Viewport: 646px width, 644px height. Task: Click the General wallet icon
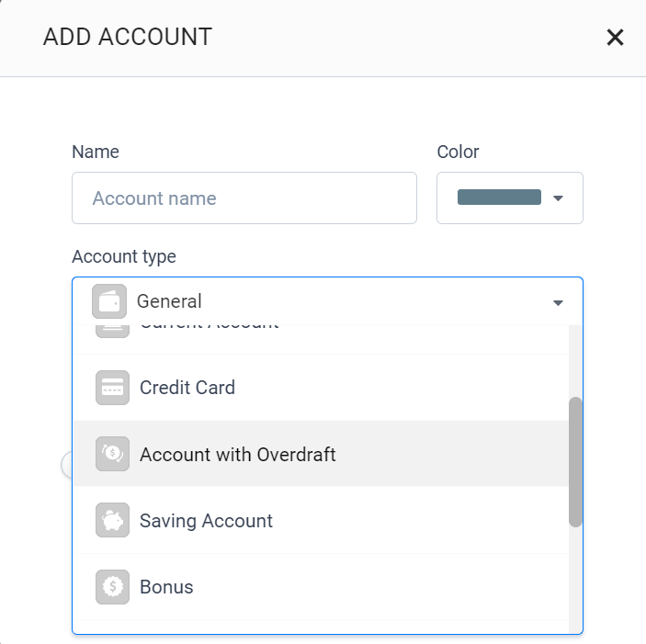[x=109, y=301]
